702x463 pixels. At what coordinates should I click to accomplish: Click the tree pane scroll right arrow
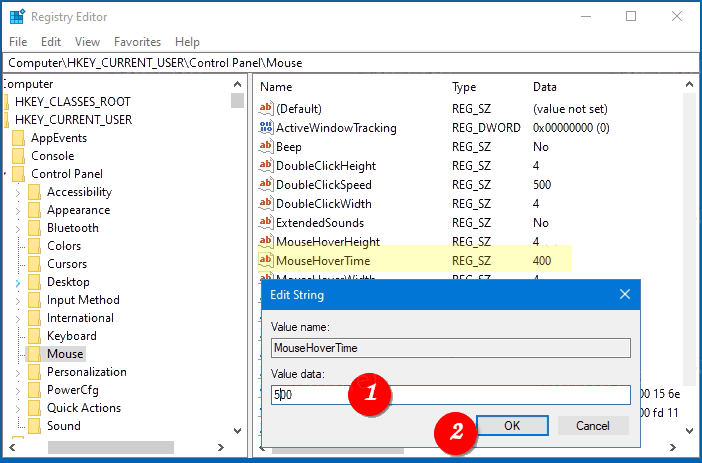click(220, 447)
